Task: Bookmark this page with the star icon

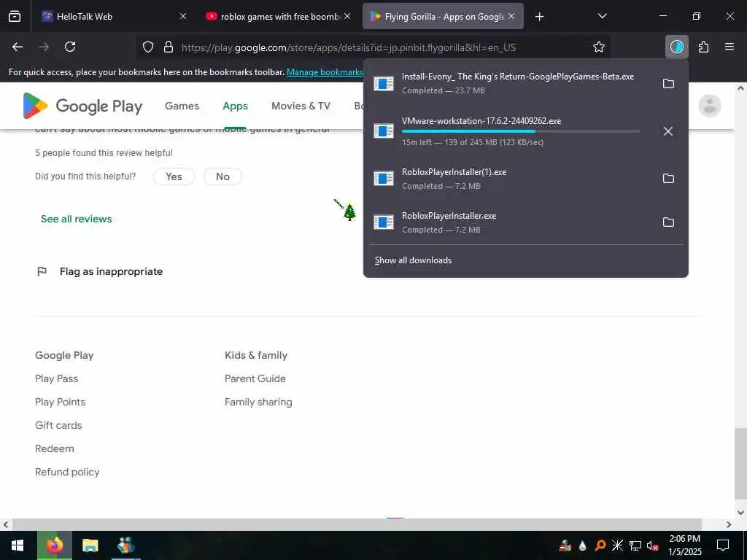Action: click(x=598, y=47)
